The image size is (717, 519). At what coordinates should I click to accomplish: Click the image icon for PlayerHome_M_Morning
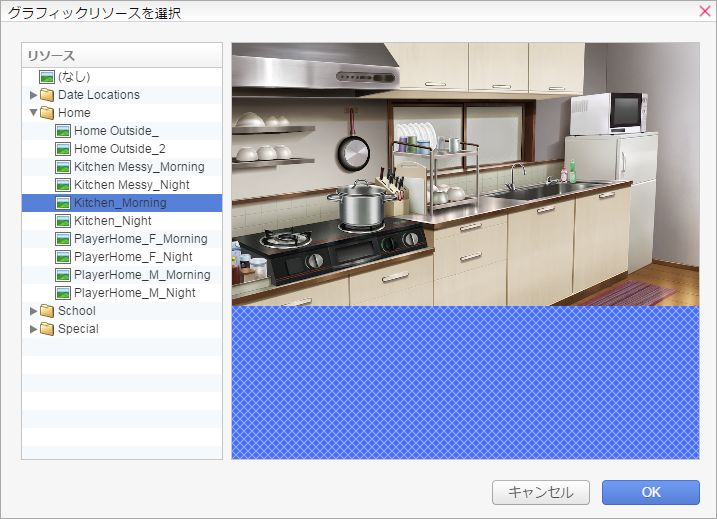click(63, 275)
